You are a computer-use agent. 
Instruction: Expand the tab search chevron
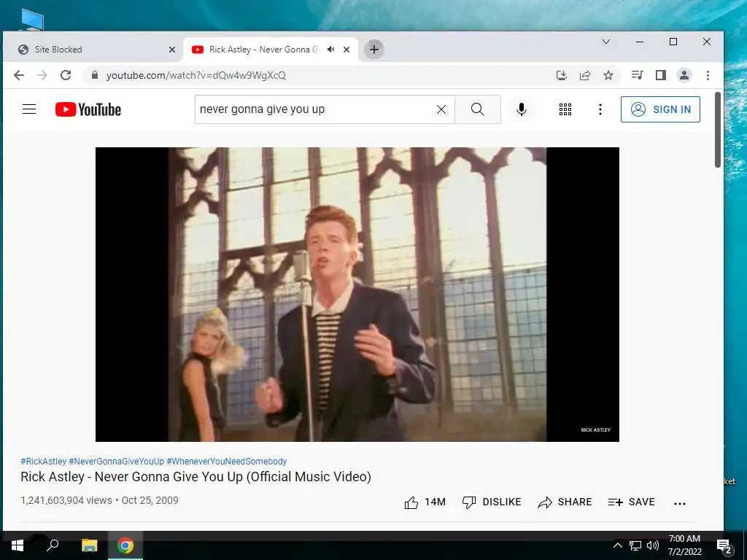[606, 42]
